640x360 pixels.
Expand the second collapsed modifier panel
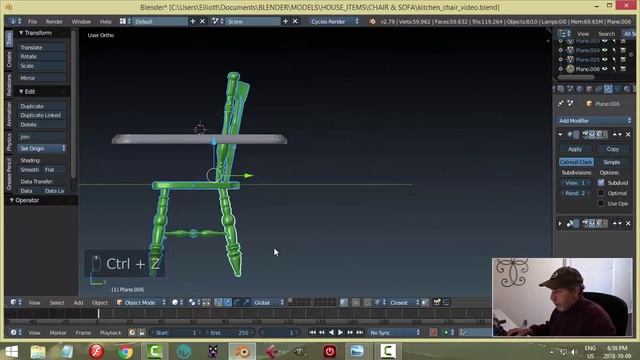(x=560, y=223)
